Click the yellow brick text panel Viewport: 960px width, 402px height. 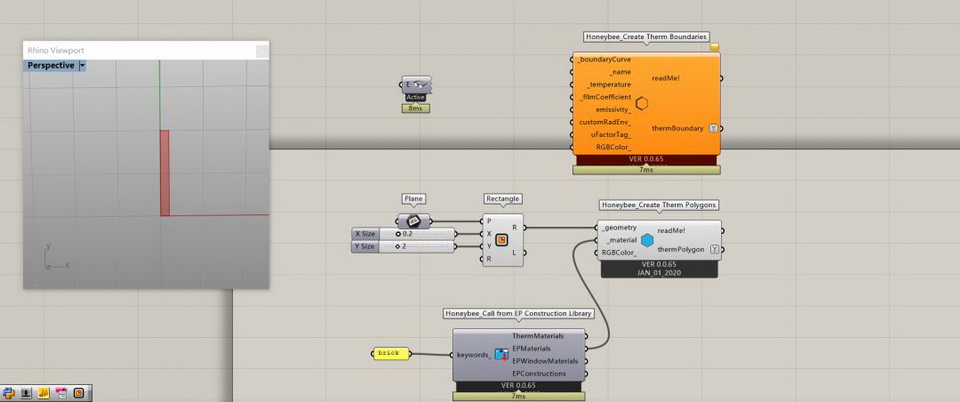click(391, 353)
